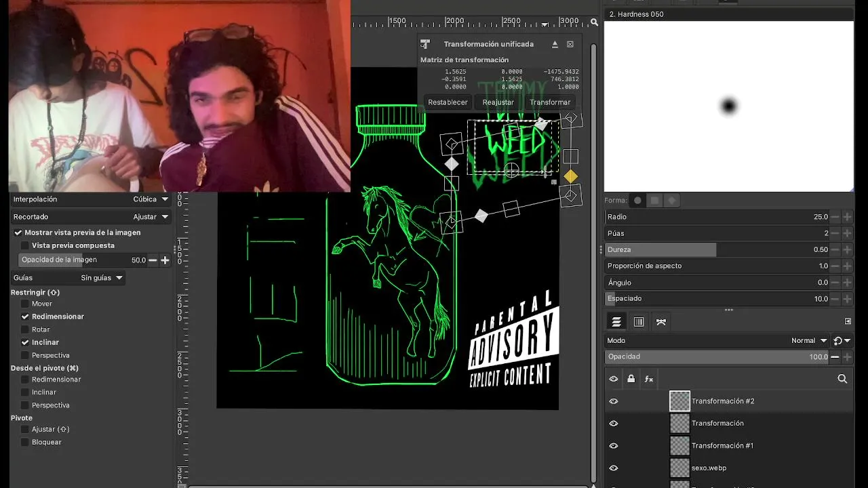Enable Redimensionar under Desde el pivote
The width and height of the screenshot is (868, 488).
pos(25,380)
